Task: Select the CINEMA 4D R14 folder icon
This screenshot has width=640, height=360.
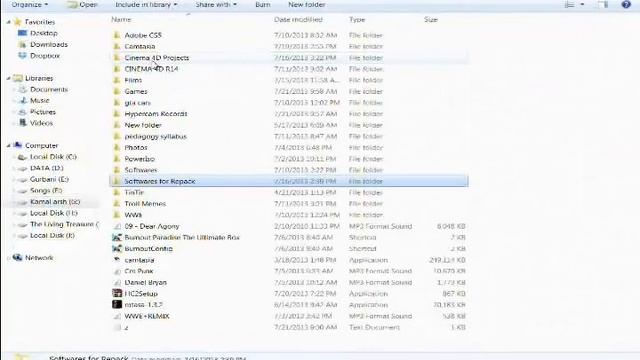Action: pyautogui.click(x=117, y=69)
